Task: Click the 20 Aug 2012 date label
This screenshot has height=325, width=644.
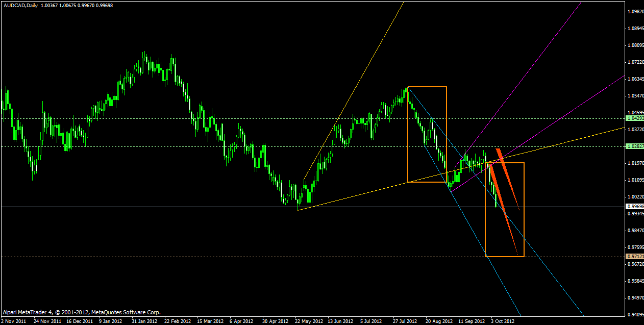Action: [x=439, y=321]
